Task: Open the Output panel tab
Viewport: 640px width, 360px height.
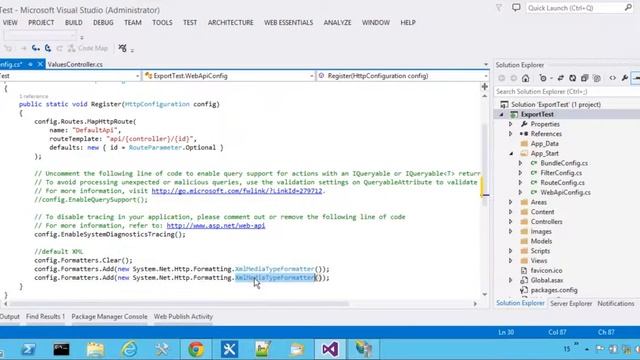Action: [9, 317]
